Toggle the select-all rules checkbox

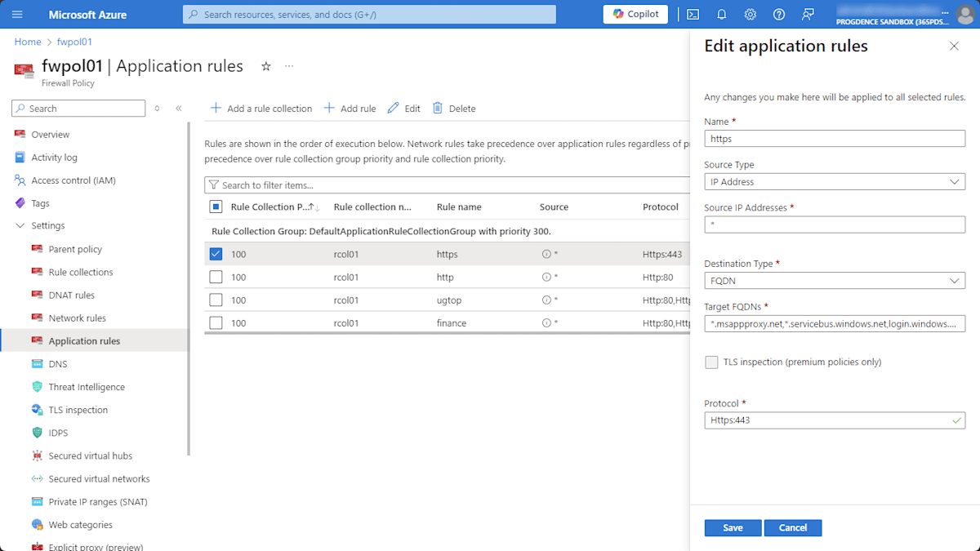click(216, 207)
